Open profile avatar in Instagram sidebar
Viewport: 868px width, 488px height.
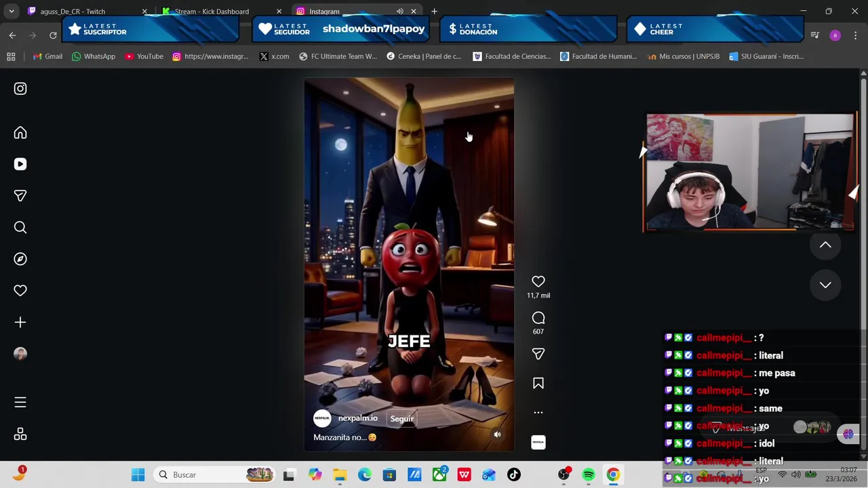point(20,354)
